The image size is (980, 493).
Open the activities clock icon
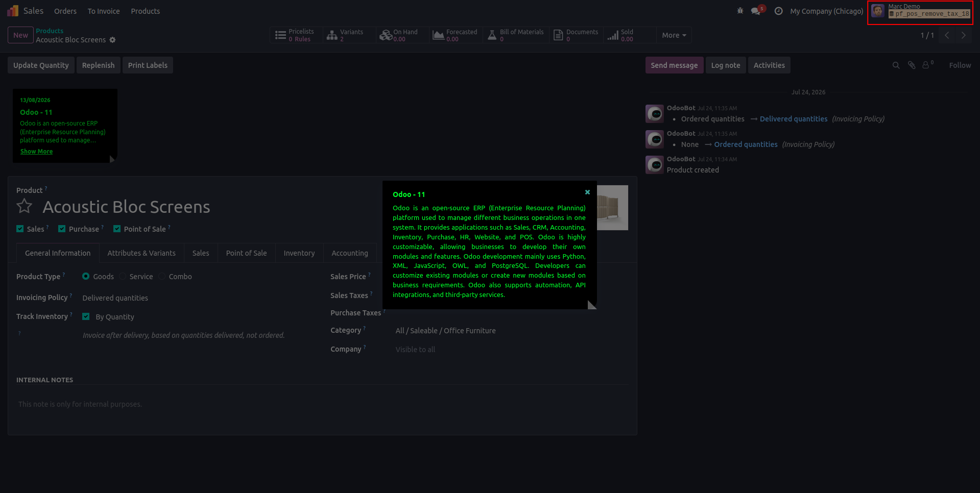778,11
